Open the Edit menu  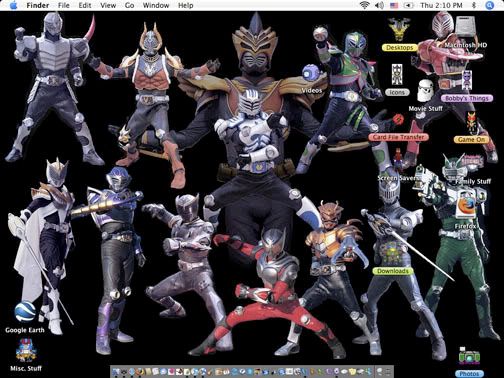click(85, 5)
